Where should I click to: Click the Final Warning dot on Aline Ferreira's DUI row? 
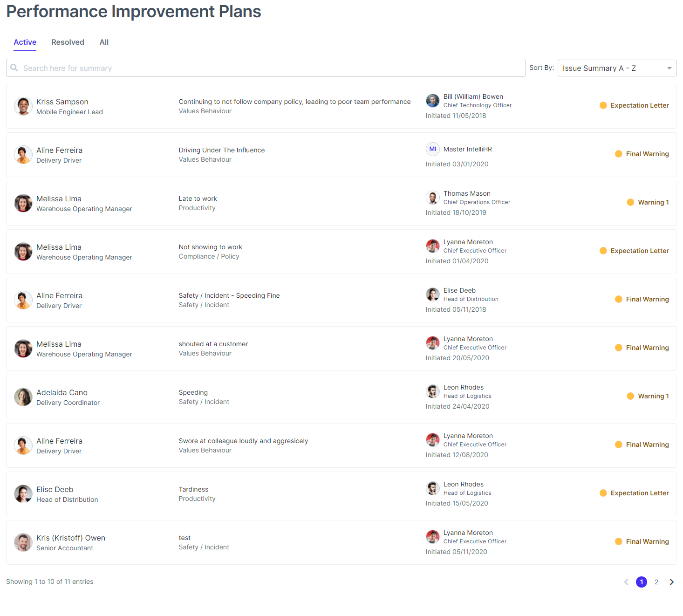click(x=619, y=154)
